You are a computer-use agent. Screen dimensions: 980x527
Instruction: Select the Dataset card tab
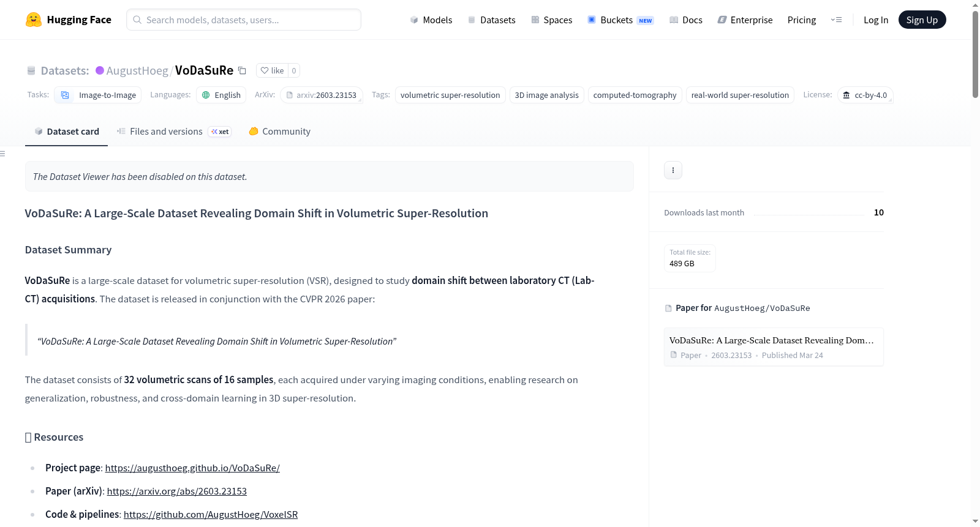click(66, 132)
